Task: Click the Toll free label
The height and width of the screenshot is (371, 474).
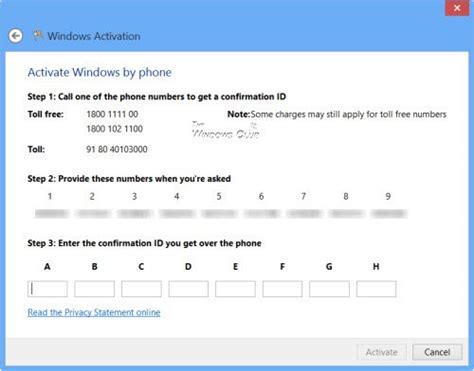Action: tap(45, 114)
